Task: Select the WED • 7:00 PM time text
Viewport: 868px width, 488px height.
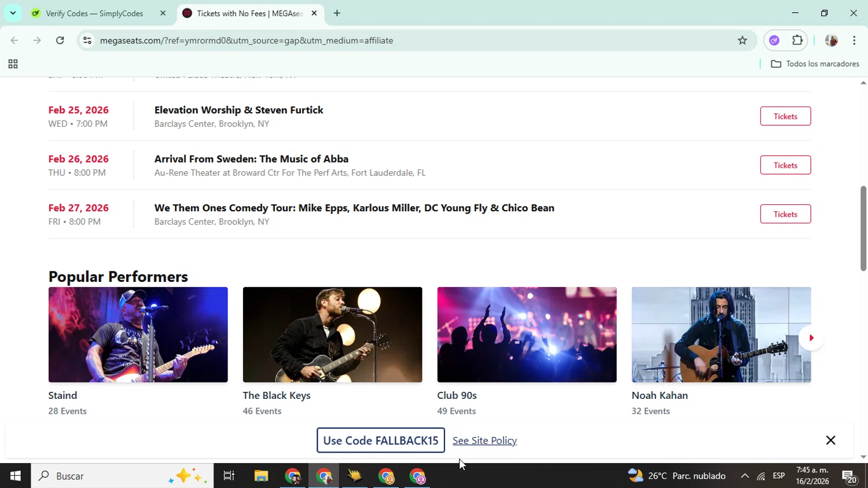Action: (x=78, y=124)
